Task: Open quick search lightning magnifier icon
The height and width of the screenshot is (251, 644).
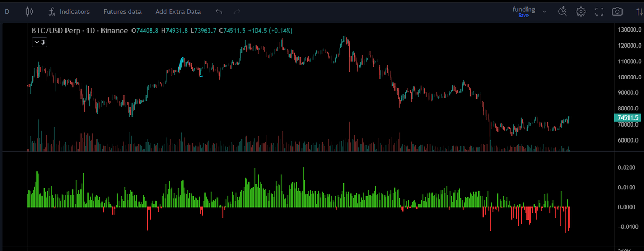Action: pos(562,11)
